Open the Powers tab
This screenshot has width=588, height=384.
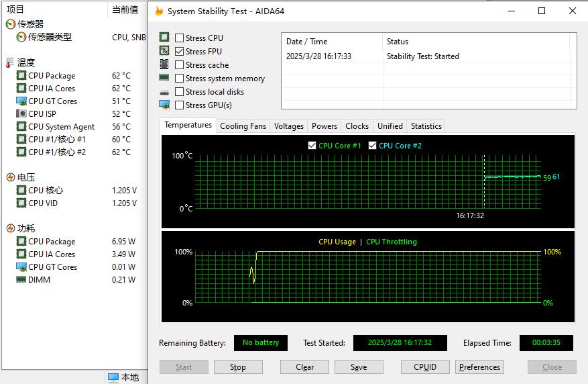[325, 126]
